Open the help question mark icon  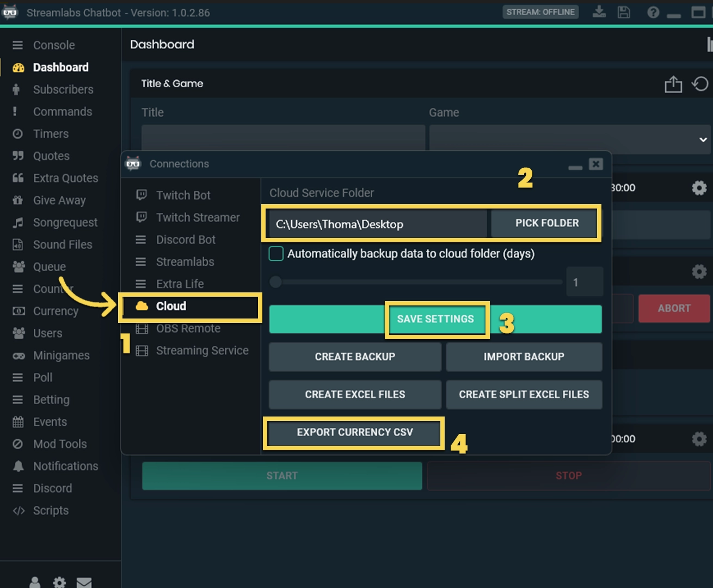click(653, 12)
